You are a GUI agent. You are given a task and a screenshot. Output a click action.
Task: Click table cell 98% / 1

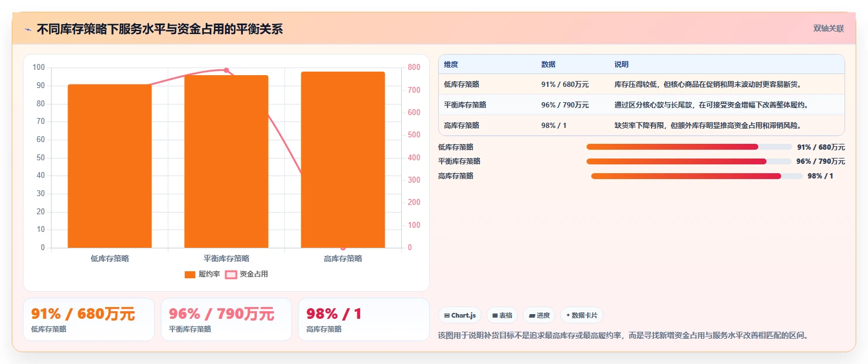point(554,125)
